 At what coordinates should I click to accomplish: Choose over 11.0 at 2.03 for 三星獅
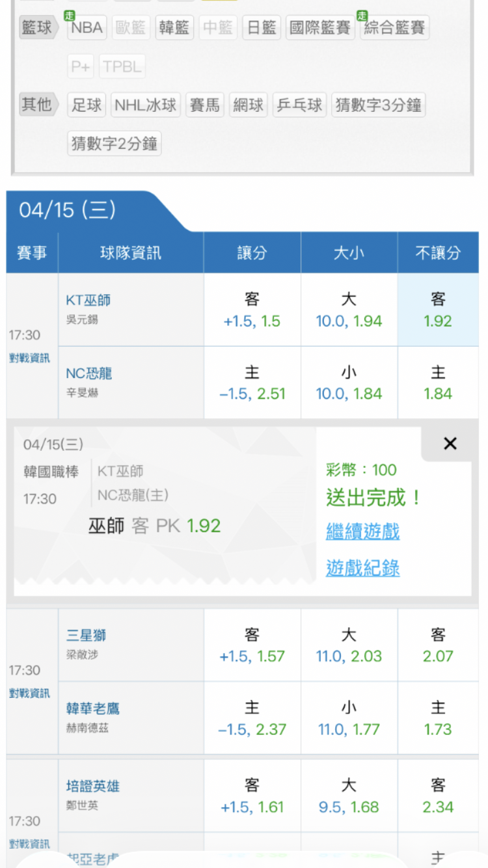click(349, 645)
